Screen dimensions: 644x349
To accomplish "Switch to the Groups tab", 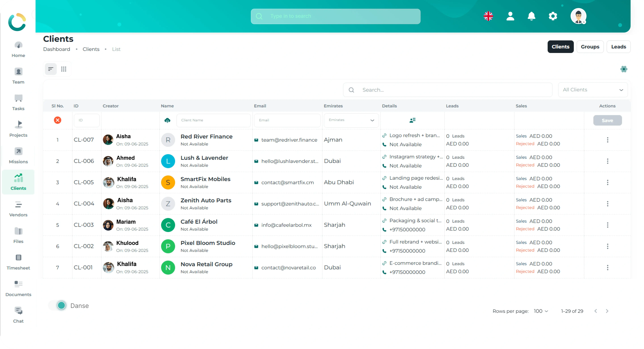I will point(590,47).
